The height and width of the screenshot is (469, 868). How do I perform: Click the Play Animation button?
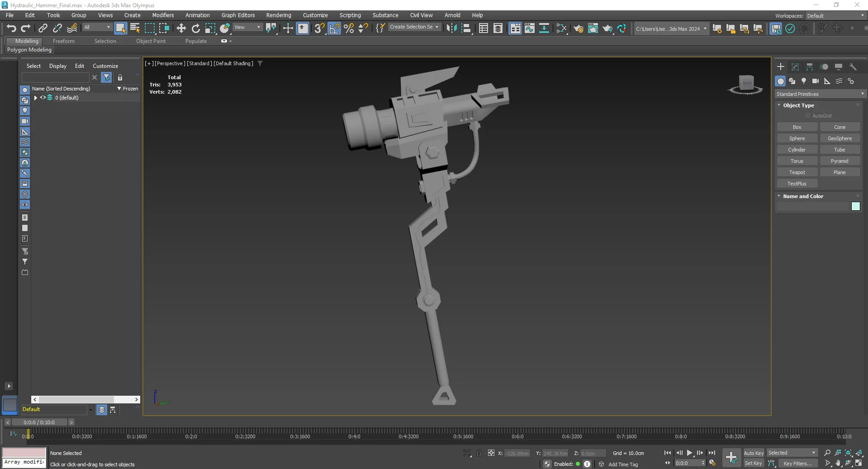690,453
